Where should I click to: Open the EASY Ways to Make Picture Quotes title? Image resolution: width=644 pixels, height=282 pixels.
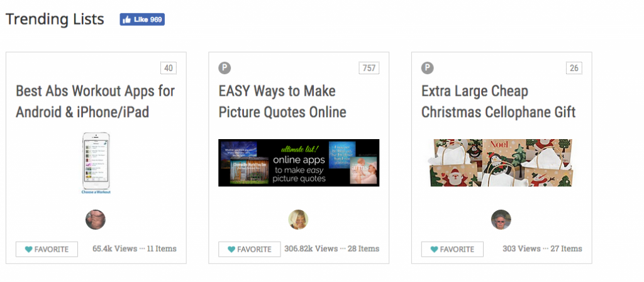pyautogui.click(x=282, y=101)
